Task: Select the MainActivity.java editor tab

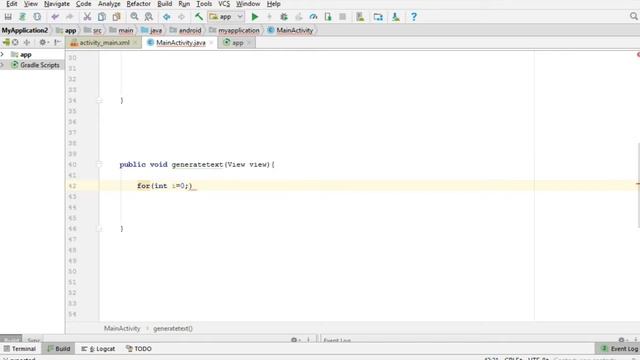Action: (x=181, y=42)
